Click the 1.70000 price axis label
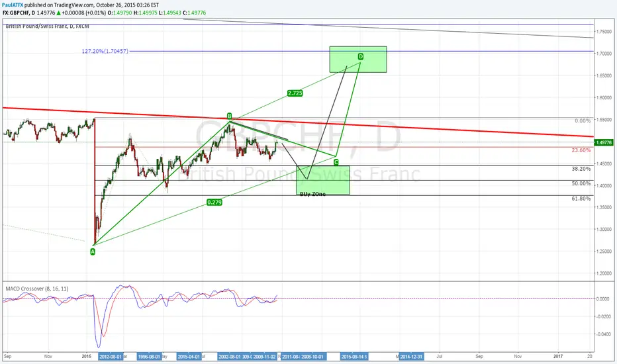Image resolution: width=617 pixels, height=364 pixels. [604, 54]
